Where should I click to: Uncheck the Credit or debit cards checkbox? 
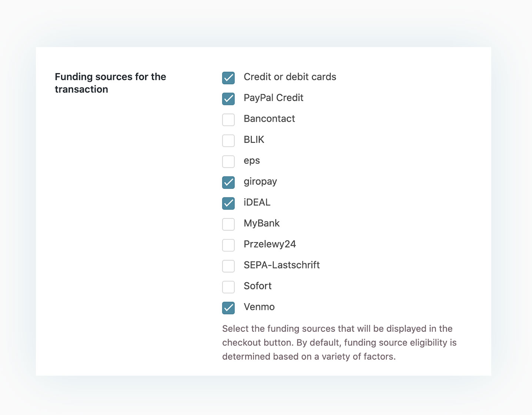(228, 78)
